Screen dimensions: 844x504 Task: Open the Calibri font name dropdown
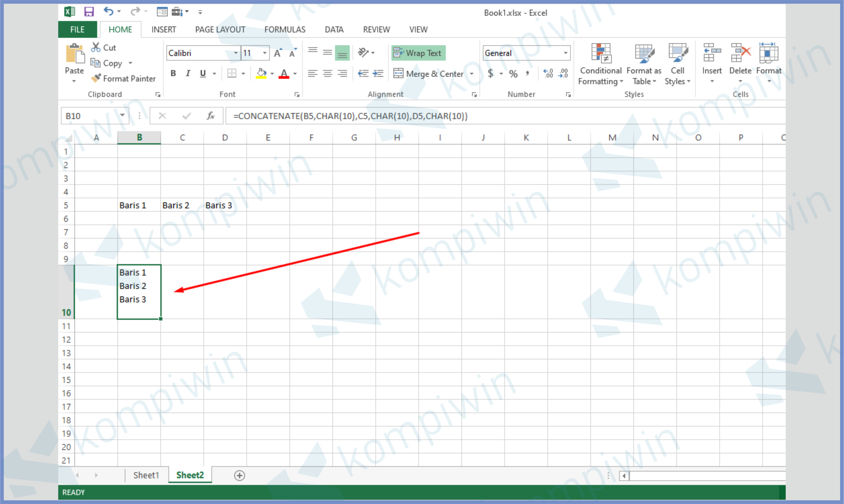coord(236,53)
